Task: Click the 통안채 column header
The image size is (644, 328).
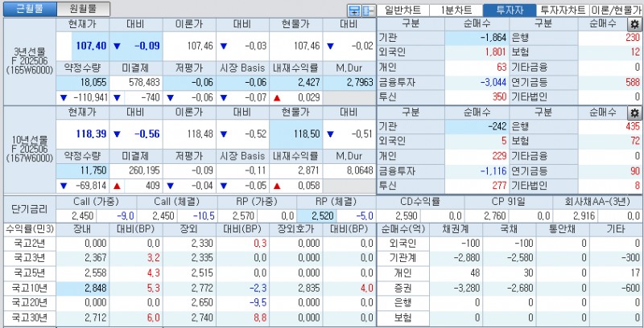Action: [563, 230]
